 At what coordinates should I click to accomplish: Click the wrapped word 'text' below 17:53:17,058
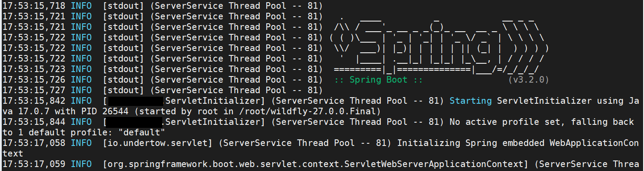point(13,154)
